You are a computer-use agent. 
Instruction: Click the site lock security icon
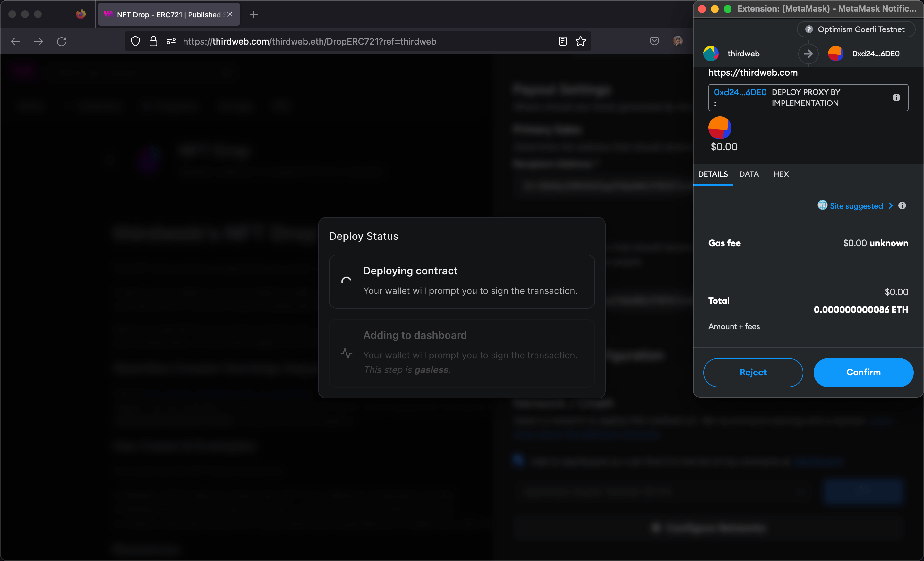pyautogui.click(x=153, y=41)
